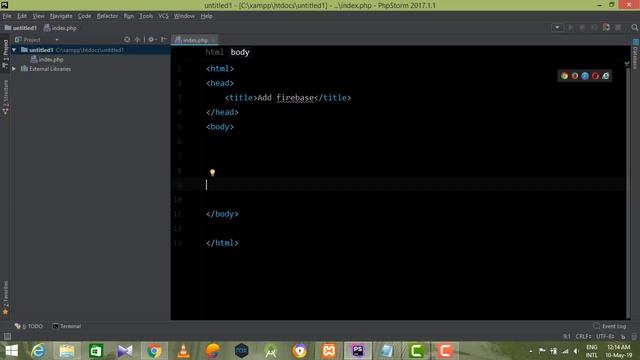
Task: Click Collapse All icon in Project panel
Action: (138, 40)
